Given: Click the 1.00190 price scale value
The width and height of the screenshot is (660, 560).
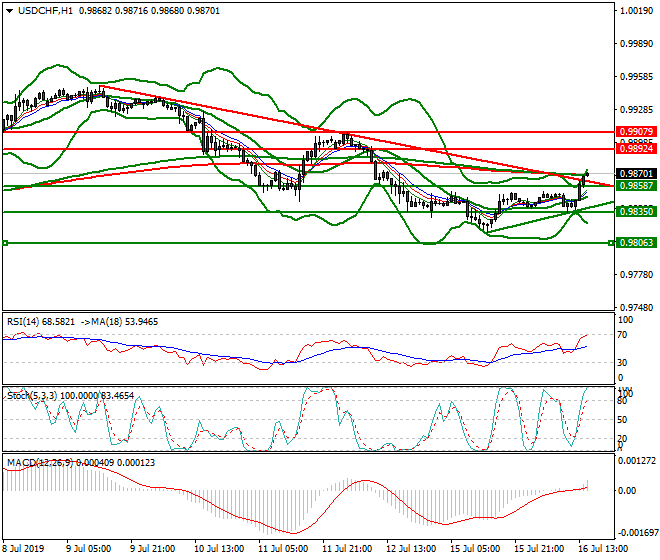Looking at the screenshot, I should (636, 11).
